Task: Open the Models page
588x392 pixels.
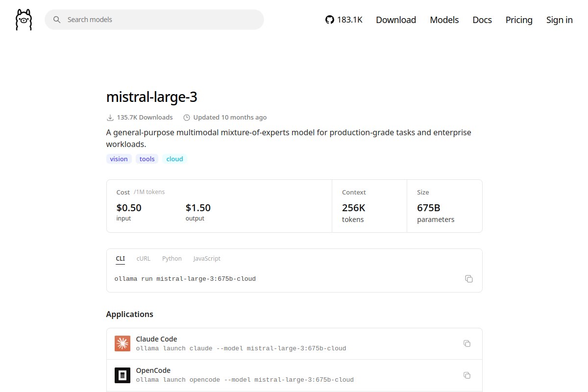Action: (x=444, y=20)
